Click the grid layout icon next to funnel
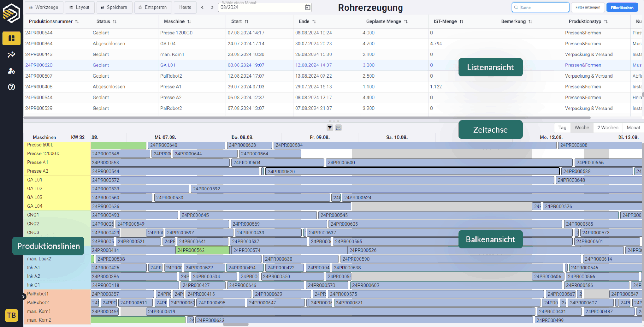Viewport: 644px width, 327px height. tap(338, 128)
